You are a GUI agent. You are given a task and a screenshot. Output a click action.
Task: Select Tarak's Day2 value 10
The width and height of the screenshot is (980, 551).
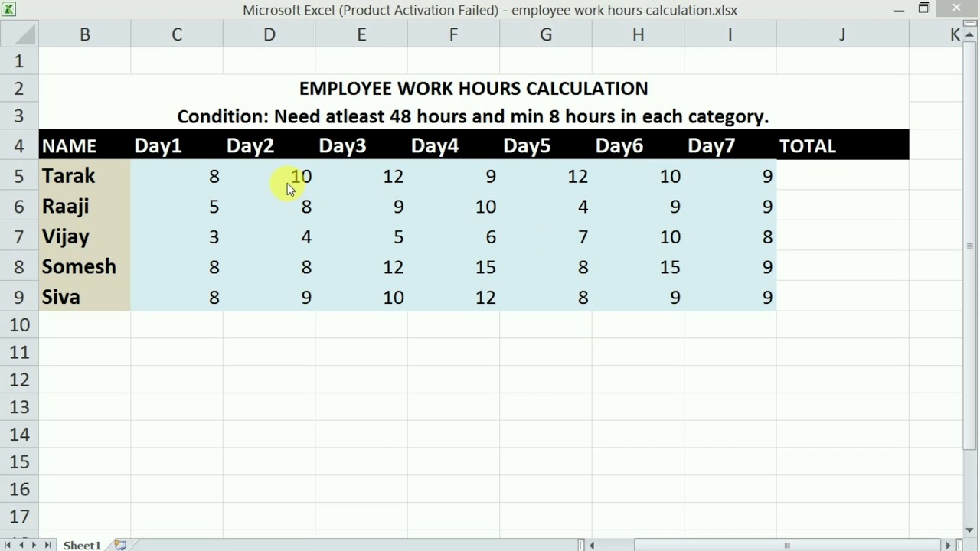pos(269,176)
